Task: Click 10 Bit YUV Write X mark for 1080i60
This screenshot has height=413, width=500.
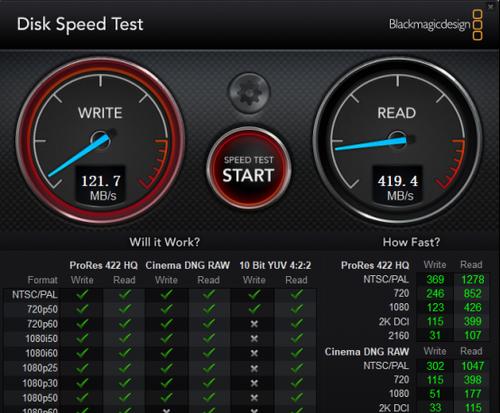Action: click(254, 353)
